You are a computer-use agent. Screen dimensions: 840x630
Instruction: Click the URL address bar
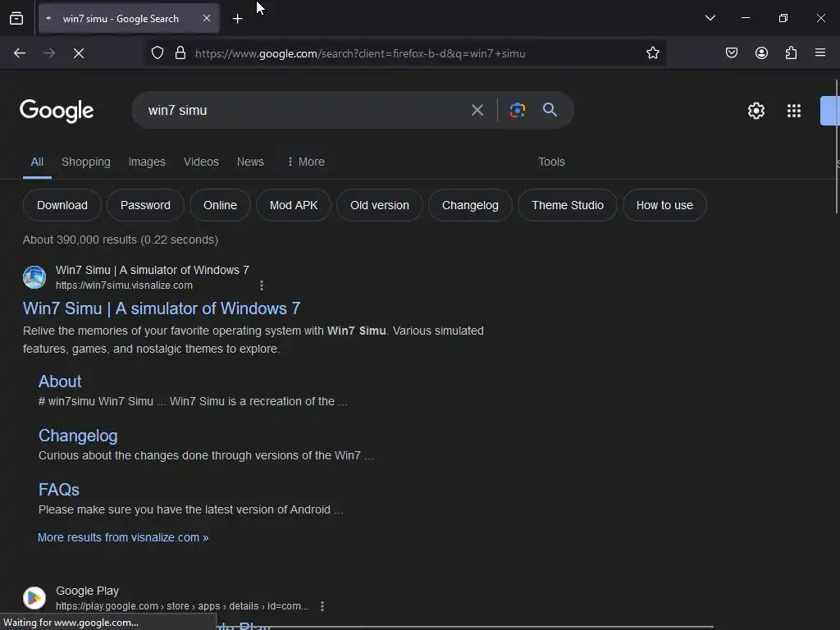coord(405,53)
